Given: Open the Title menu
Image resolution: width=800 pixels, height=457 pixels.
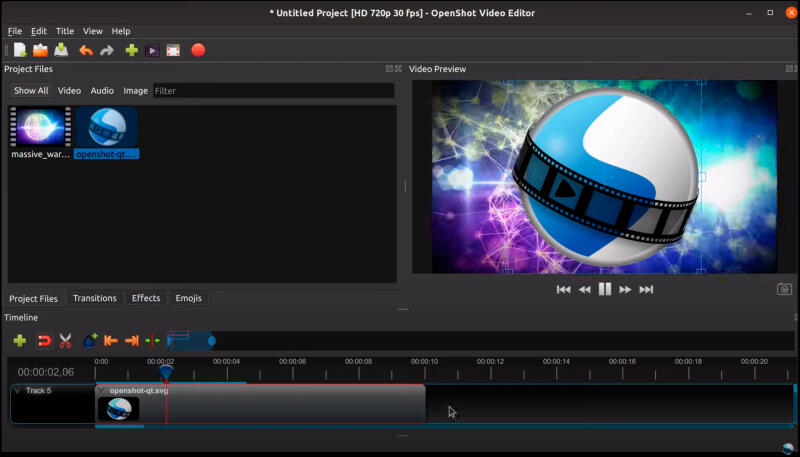Looking at the screenshot, I should (x=65, y=31).
